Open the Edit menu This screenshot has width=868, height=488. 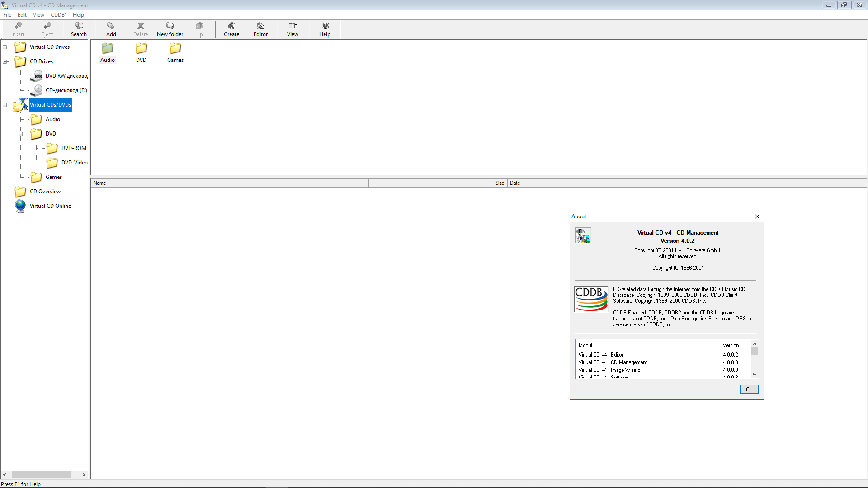coord(22,14)
